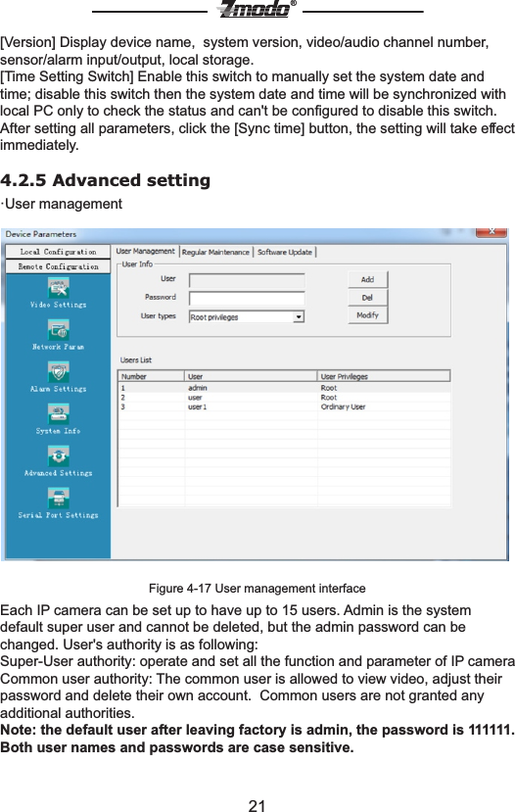The width and height of the screenshot is (515, 812).
Task: Open the User types dropdown
Action: click(x=299, y=317)
